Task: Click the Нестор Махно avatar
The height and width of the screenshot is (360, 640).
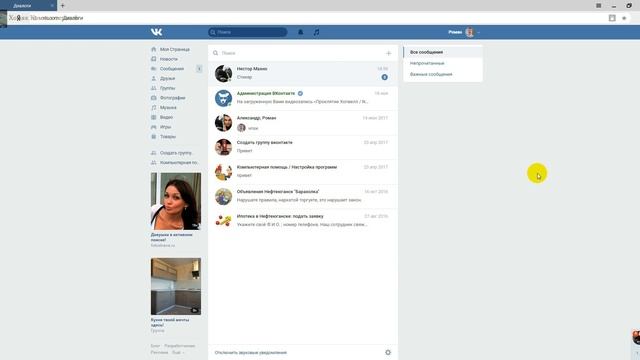Action: (223, 74)
